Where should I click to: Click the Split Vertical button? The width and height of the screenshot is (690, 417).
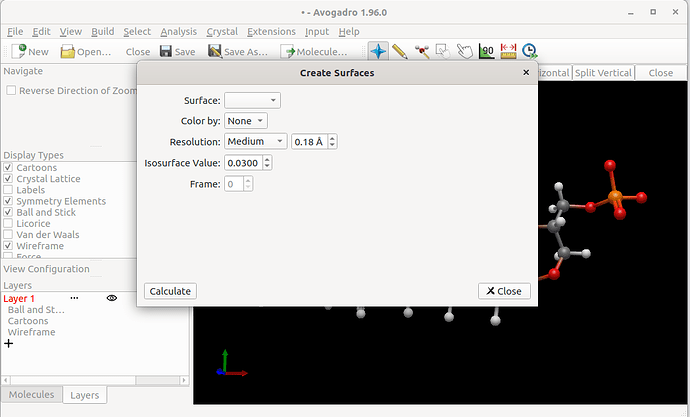tap(603, 73)
